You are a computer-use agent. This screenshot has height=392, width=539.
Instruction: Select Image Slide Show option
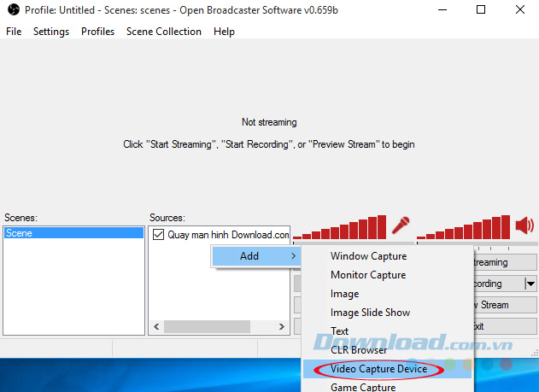pos(387,313)
